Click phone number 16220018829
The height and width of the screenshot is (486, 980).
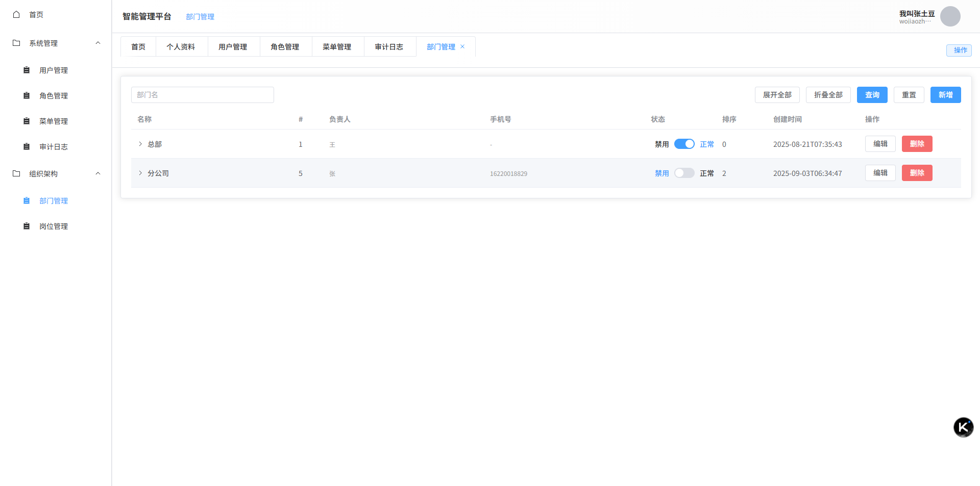pyautogui.click(x=508, y=173)
